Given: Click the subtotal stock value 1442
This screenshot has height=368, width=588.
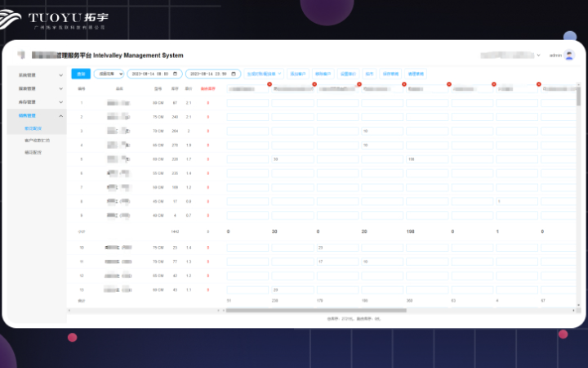Looking at the screenshot, I should [175, 231].
